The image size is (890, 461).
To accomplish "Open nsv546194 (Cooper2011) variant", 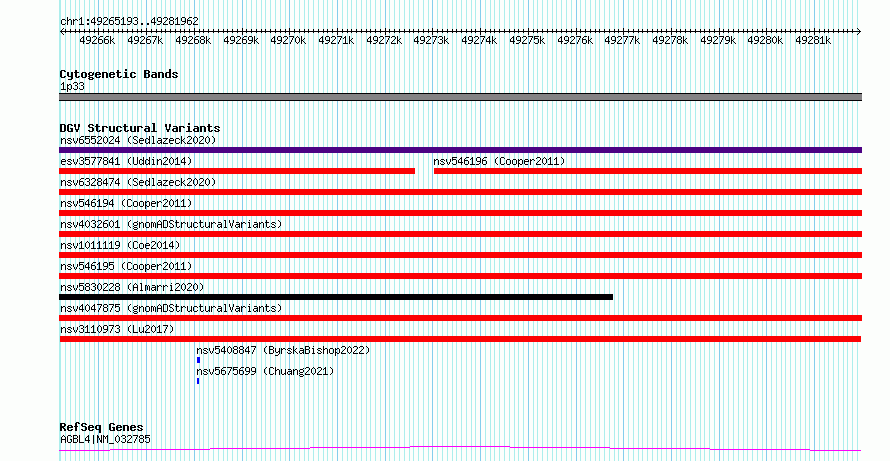I will point(126,203).
